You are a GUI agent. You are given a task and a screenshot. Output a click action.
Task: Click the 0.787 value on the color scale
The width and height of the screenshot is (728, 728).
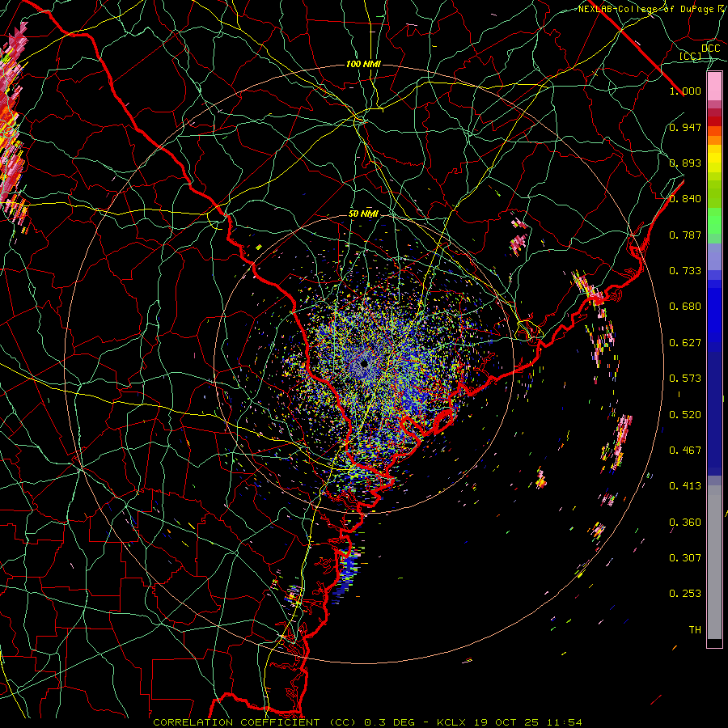click(x=685, y=235)
